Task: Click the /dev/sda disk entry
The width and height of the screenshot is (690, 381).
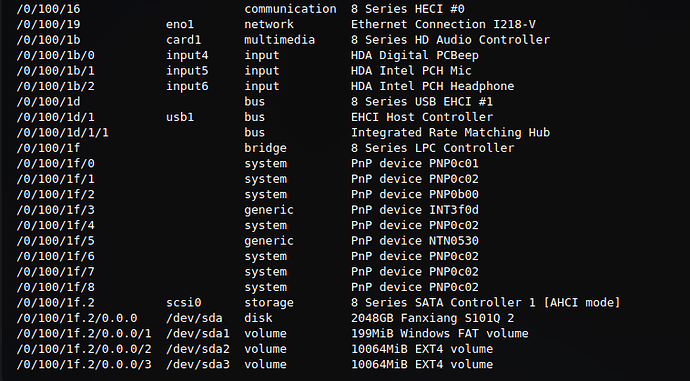Action: pyautogui.click(x=194, y=318)
